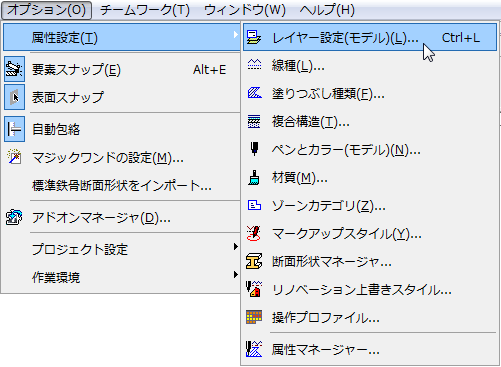Click the composite structure (複合構造) icon
The width and height of the screenshot is (501, 367).
tap(254, 121)
